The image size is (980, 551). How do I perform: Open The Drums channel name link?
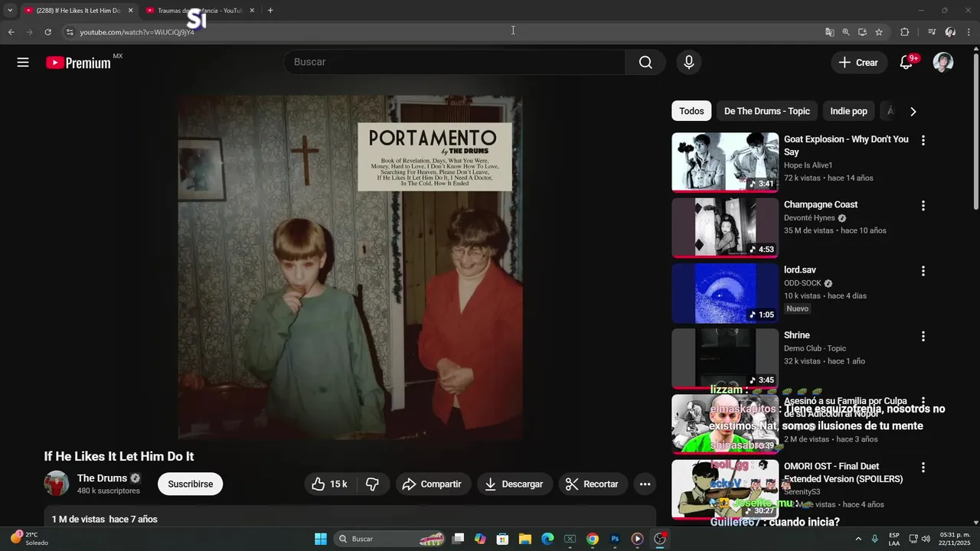102,478
